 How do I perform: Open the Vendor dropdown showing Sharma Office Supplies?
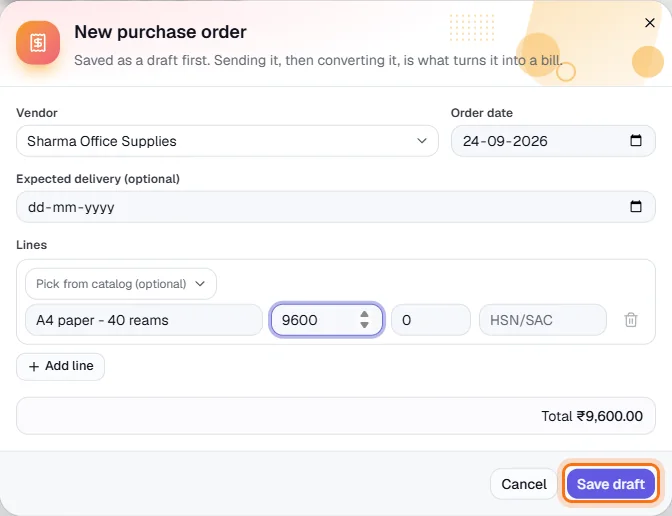227,141
